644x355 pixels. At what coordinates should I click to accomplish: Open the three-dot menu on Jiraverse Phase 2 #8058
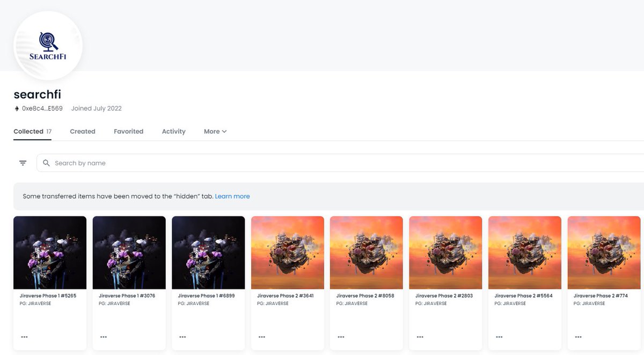pyautogui.click(x=341, y=337)
